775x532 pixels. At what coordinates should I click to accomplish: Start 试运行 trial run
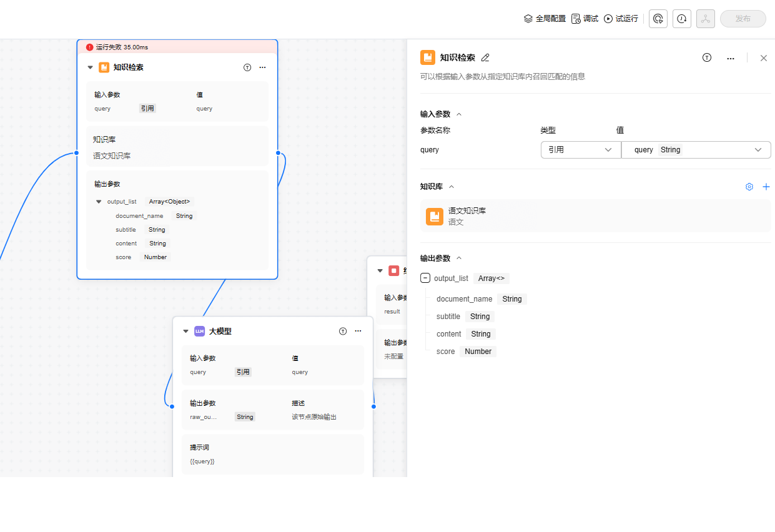click(x=621, y=19)
